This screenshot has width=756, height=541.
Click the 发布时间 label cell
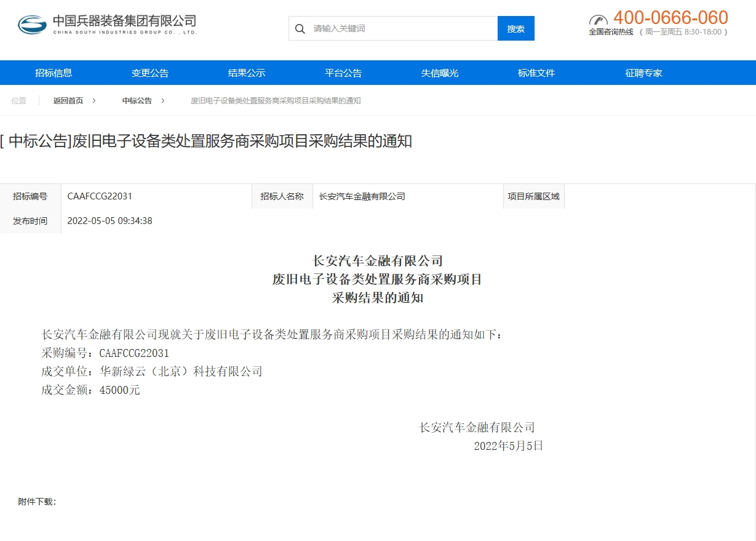pos(30,221)
